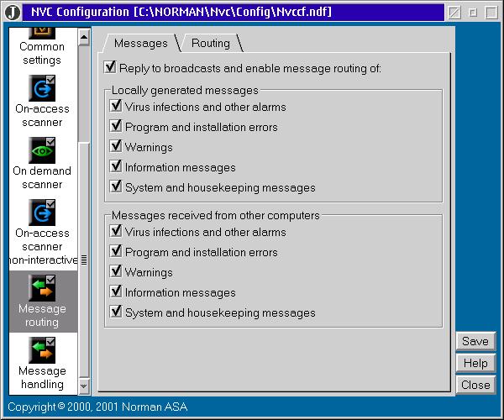Select the On demand scanner eye icon
Screen dimensions: 504x420
pos(42,150)
